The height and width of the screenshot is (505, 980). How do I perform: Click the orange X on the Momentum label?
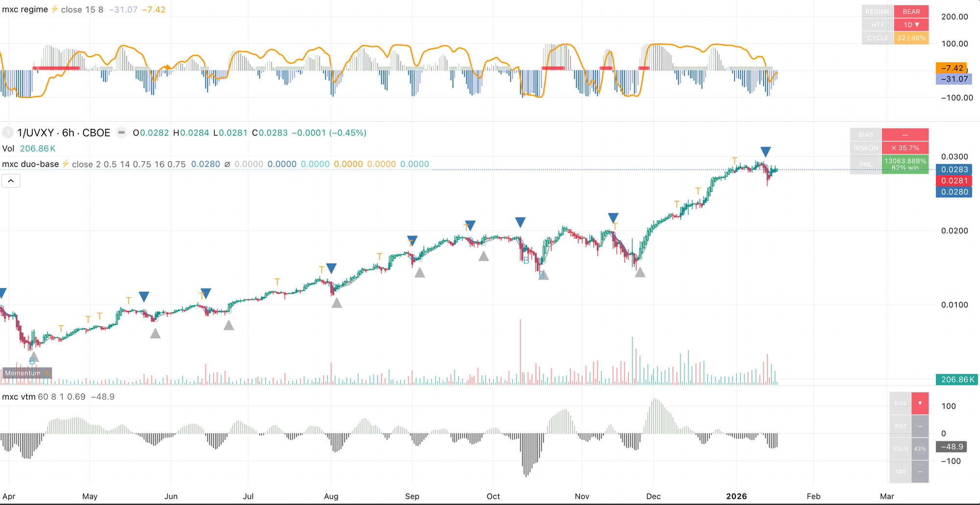[47, 373]
